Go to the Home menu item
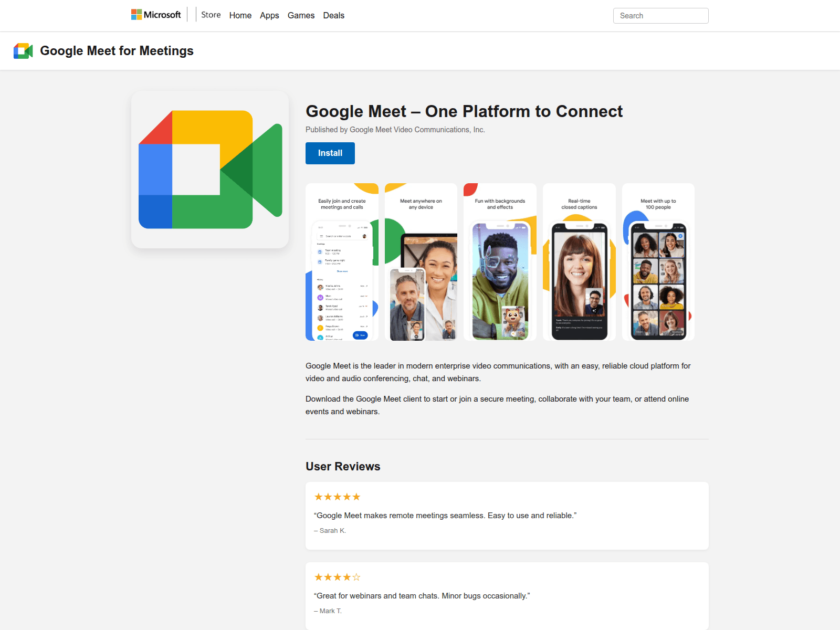Image resolution: width=840 pixels, height=630 pixels. coord(240,15)
